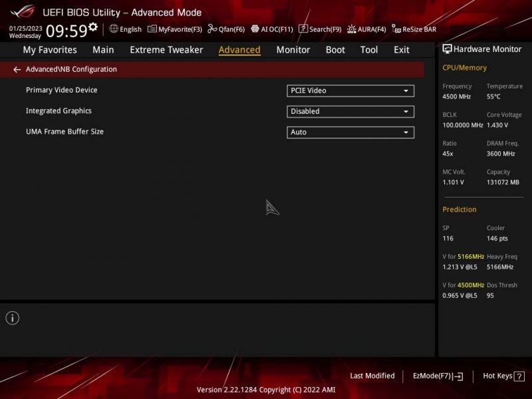This screenshot has width=532, height=399.
Task: Open the UMA Frame Buffer Size dropdown
Action: (x=350, y=132)
